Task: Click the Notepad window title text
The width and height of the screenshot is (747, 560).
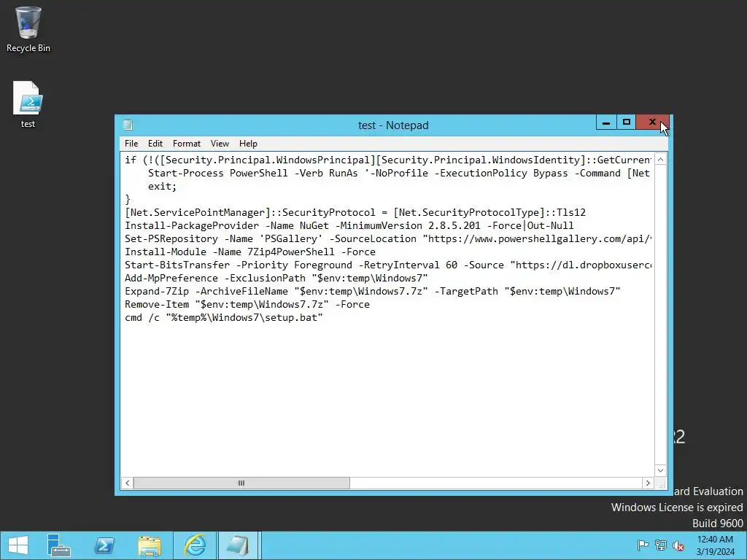Action: (393, 125)
